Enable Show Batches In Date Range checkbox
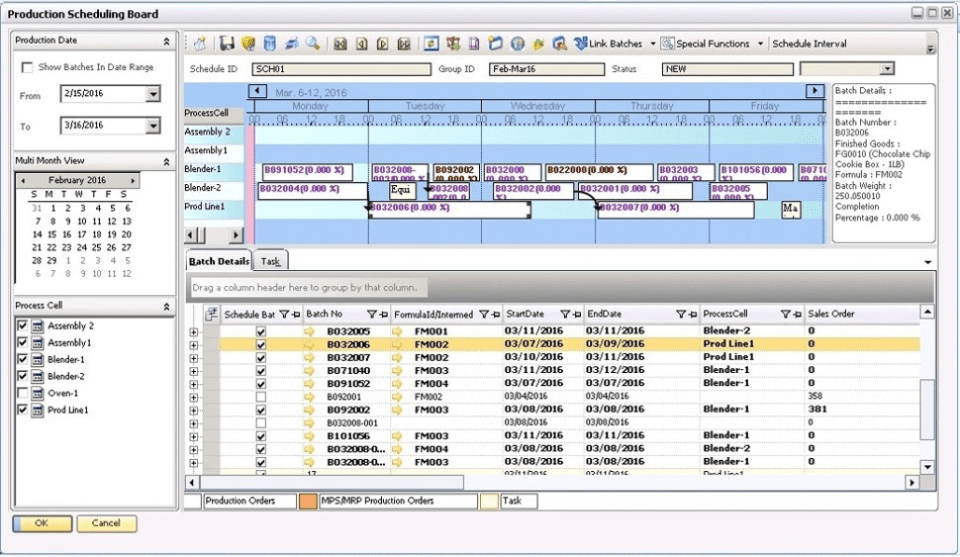 click(x=27, y=67)
